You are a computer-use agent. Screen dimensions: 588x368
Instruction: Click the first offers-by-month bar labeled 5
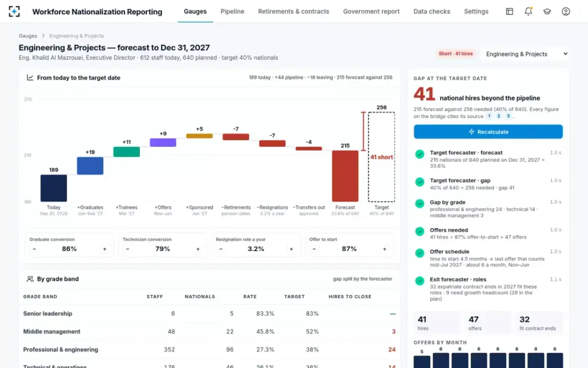click(x=422, y=362)
